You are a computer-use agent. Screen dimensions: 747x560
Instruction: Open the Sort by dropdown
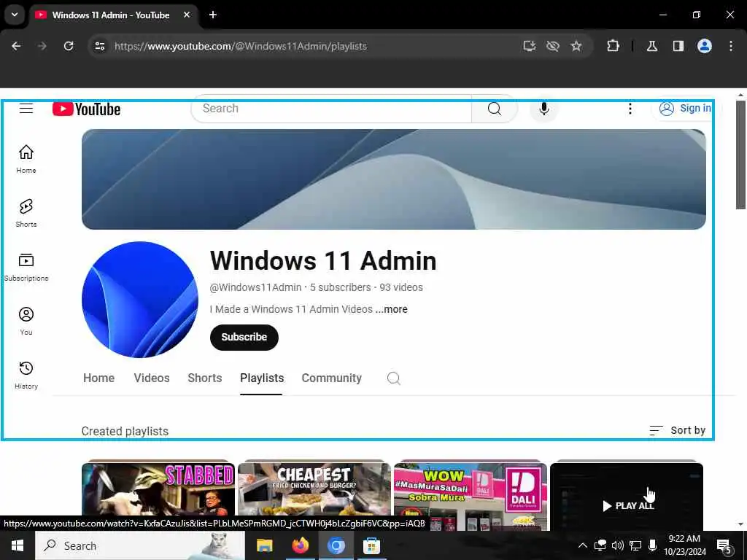pyautogui.click(x=677, y=430)
